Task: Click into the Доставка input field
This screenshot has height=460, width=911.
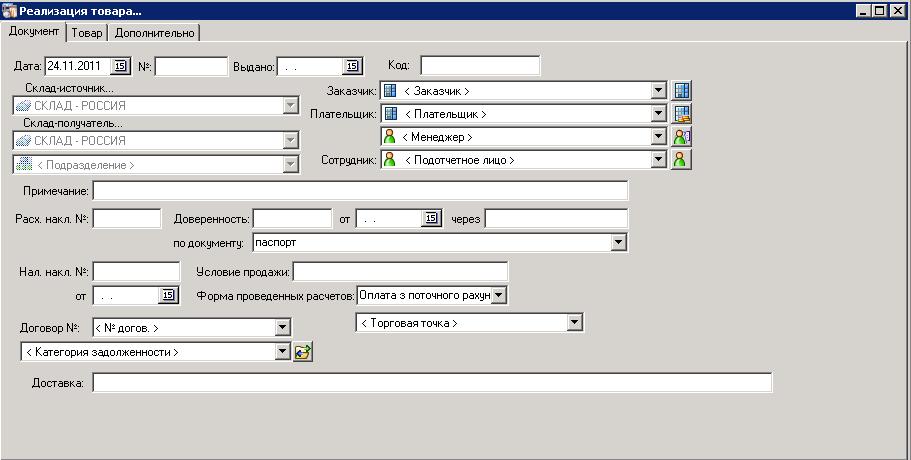Action: tap(431, 383)
